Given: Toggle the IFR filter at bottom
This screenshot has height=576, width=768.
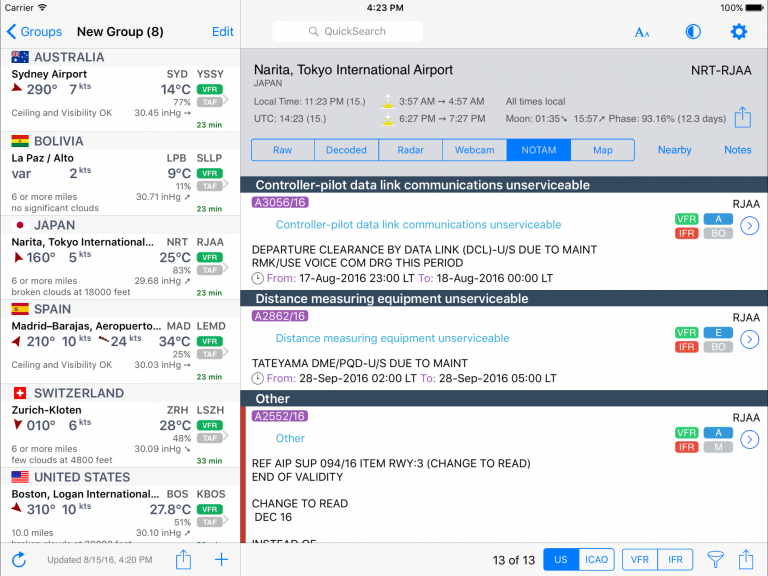Looking at the screenshot, I should 675,559.
